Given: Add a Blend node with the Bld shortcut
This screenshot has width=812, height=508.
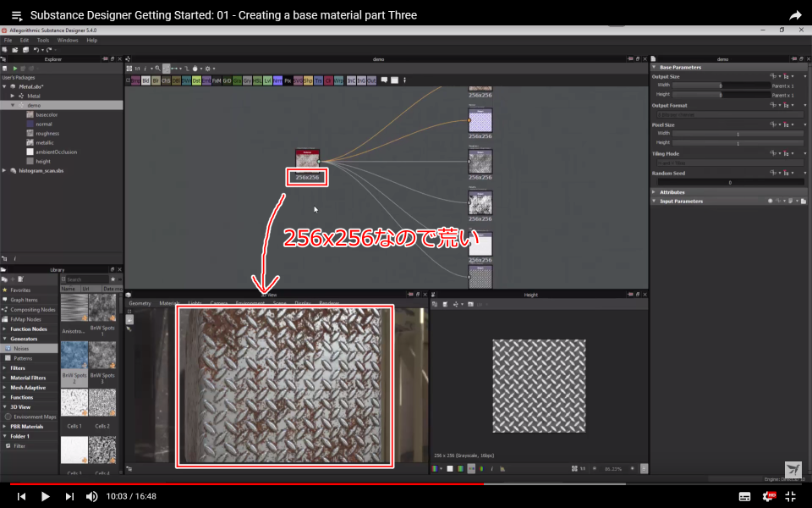Looking at the screenshot, I should 145,80.
